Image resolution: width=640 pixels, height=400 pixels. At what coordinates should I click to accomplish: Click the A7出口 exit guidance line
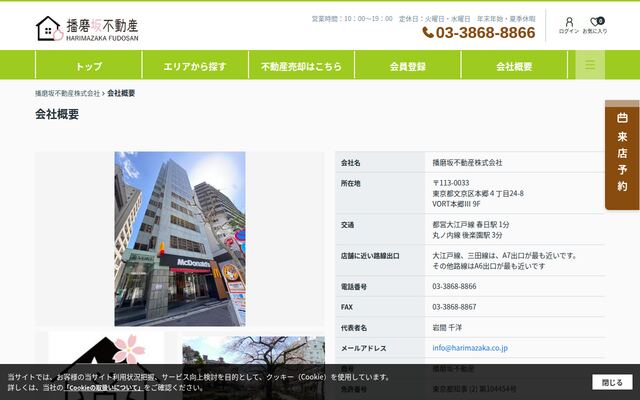tap(505, 256)
